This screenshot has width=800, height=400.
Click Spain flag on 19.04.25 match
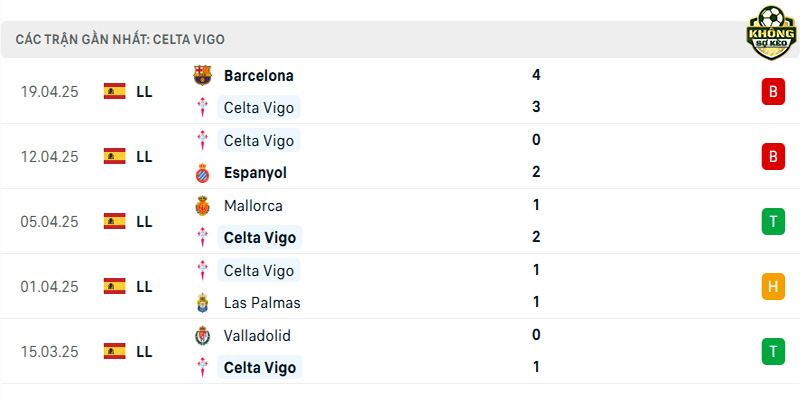[114, 91]
